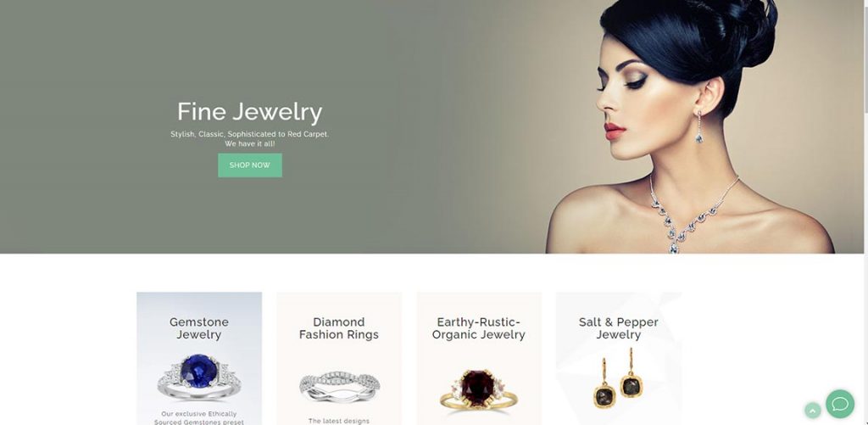Click the 'Stylish, Classic, Sophisticated' tagline
Viewport: 868px width, 425px height.
(250, 134)
